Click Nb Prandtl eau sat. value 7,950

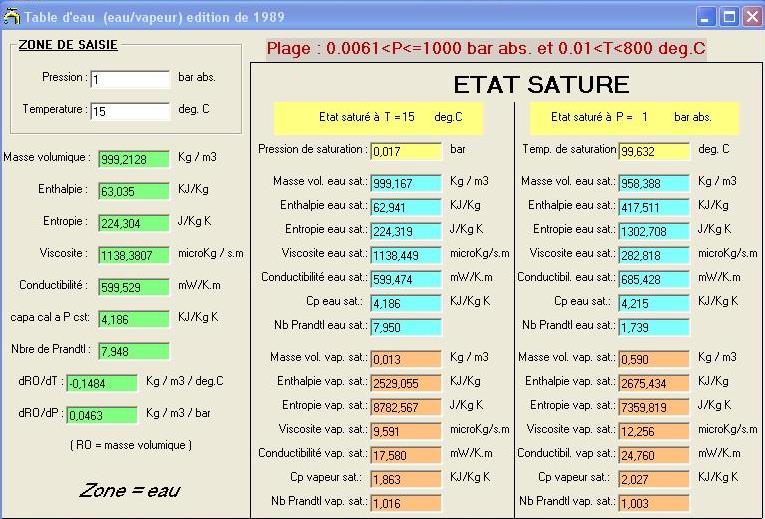[x=406, y=327]
